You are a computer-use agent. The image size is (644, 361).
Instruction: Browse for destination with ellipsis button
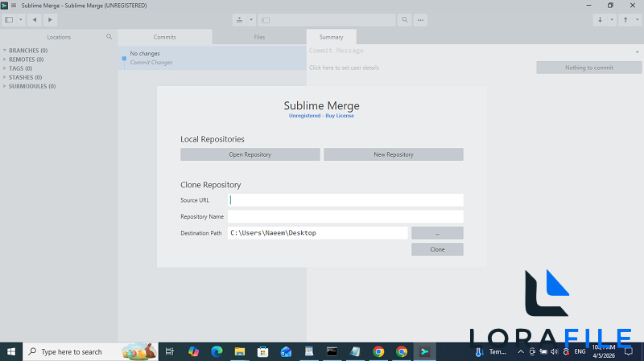(437, 233)
